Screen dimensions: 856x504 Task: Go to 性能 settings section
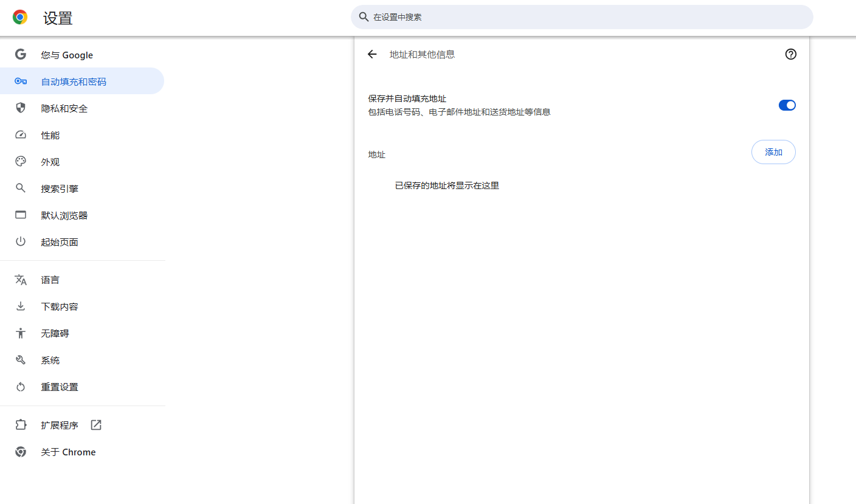pos(82,135)
